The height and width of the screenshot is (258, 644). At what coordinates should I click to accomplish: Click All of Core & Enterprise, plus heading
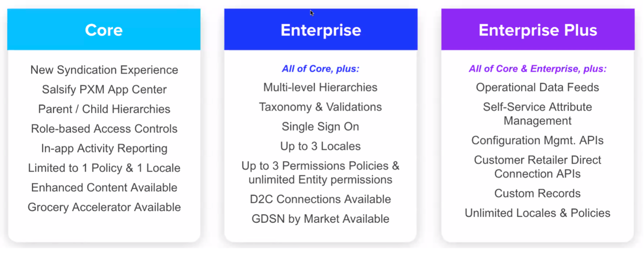coord(538,69)
